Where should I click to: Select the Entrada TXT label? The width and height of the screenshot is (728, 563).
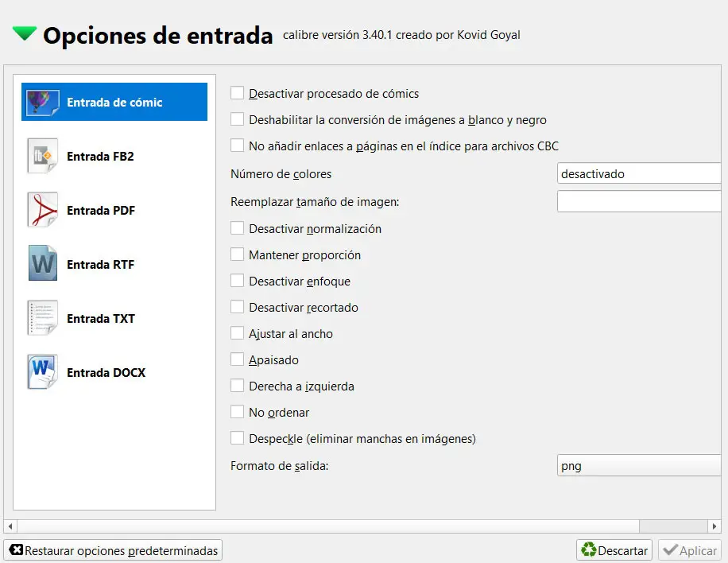(x=101, y=318)
